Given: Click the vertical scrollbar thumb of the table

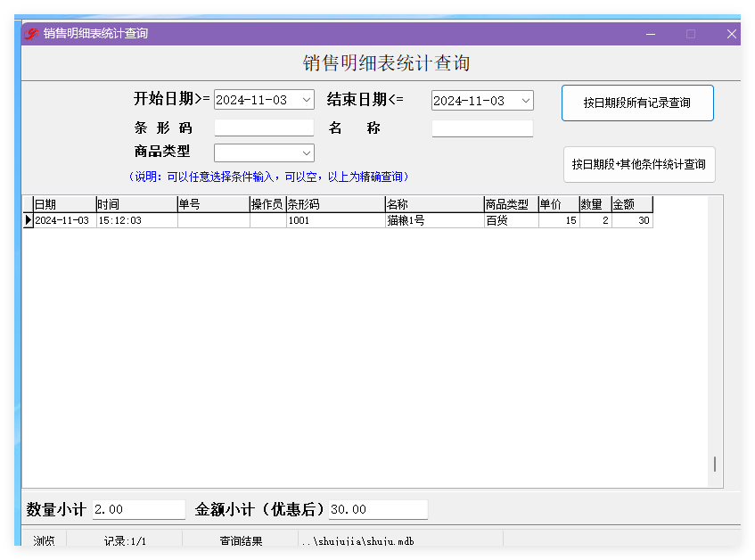Looking at the screenshot, I should (715, 465).
